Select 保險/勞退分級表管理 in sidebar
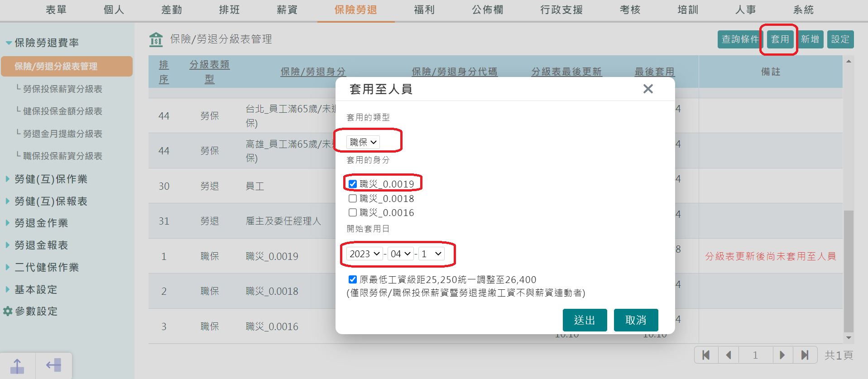This screenshot has height=379, width=868. [67, 67]
